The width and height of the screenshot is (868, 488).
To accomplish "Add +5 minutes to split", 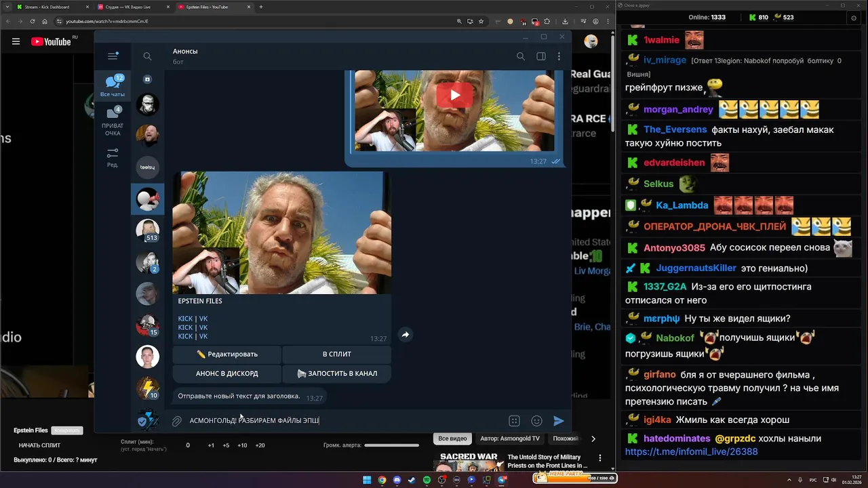I will tap(226, 445).
